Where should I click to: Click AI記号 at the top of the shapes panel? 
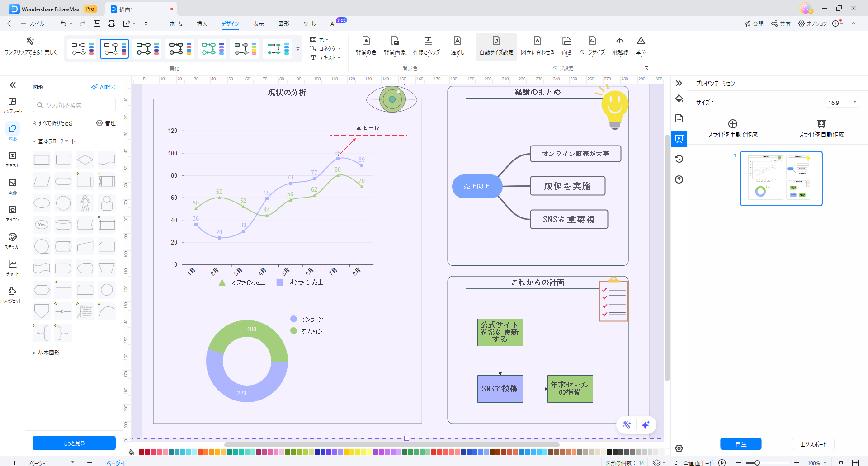click(103, 87)
